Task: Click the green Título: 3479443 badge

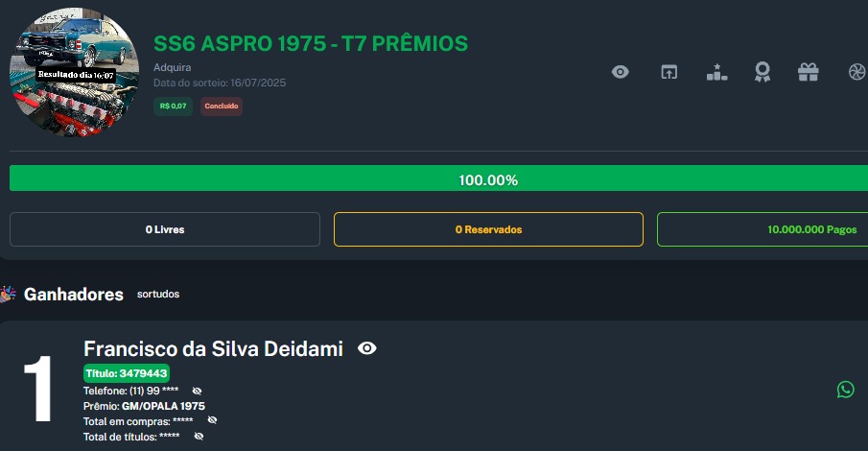Action: pos(127,373)
